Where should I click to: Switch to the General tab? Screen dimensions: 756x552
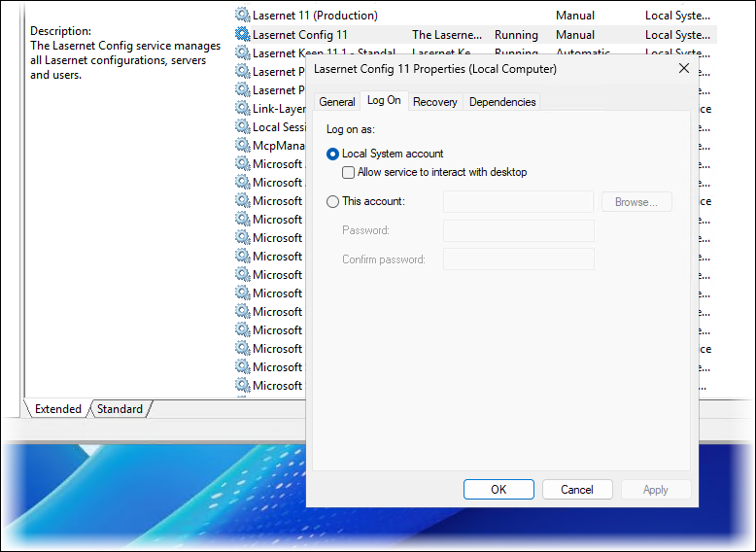[x=337, y=102]
